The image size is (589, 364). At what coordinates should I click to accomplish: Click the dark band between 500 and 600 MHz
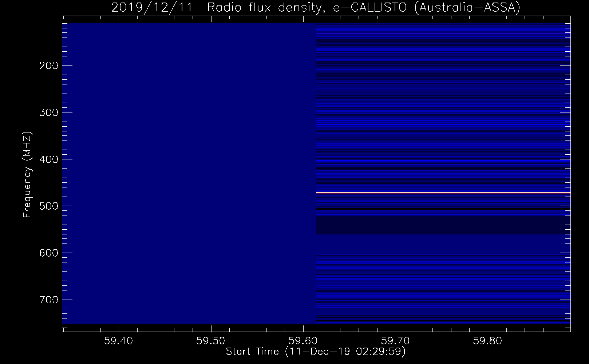[x=443, y=225]
